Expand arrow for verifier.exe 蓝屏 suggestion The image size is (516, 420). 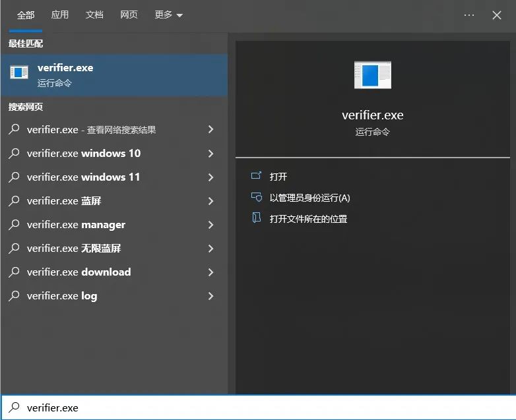point(211,201)
